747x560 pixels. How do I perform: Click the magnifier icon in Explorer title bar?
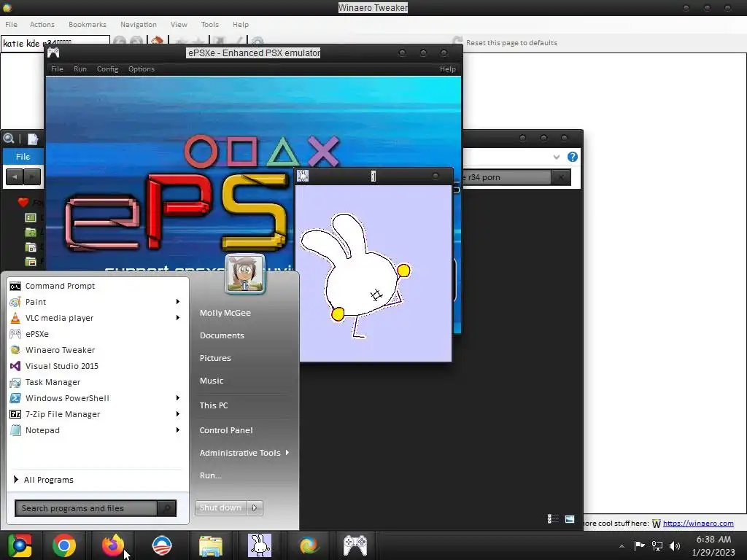click(x=9, y=139)
